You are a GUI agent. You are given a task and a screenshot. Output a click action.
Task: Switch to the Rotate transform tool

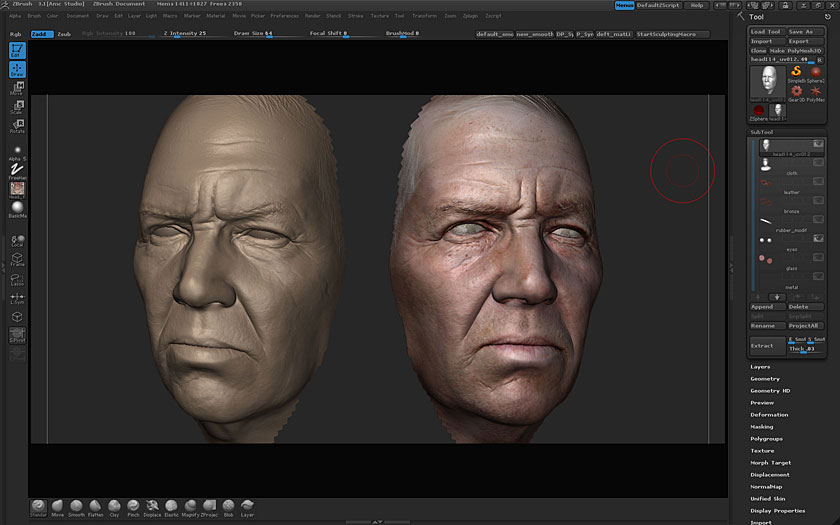click(x=17, y=126)
